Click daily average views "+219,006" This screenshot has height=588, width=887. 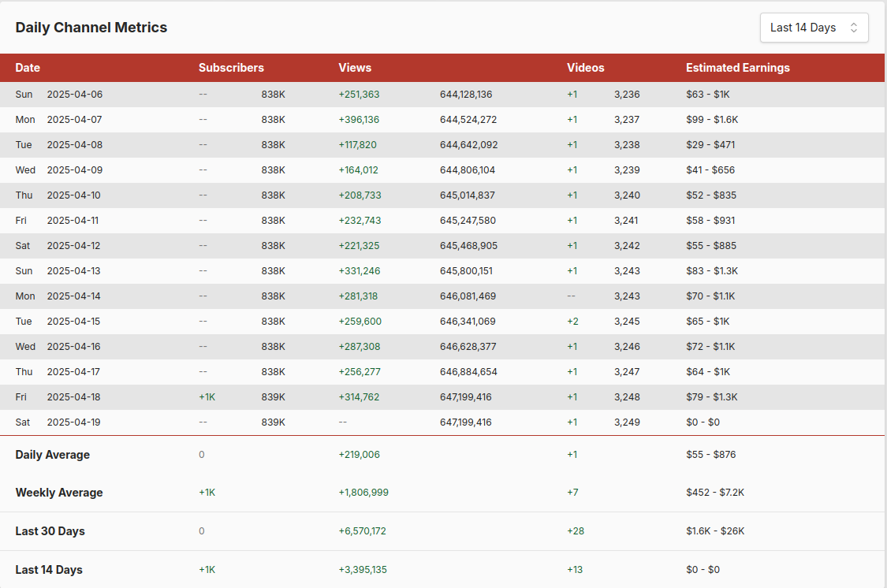click(360, 455)
